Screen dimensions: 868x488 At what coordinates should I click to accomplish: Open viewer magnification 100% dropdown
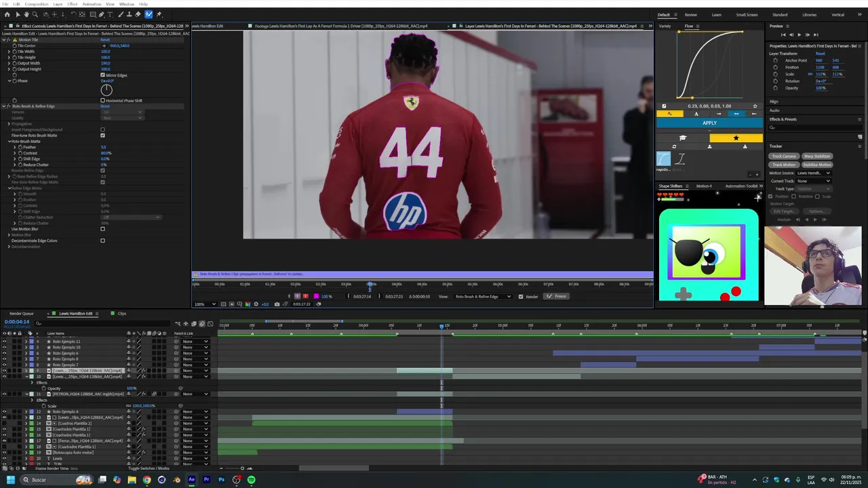coord(205,304)
